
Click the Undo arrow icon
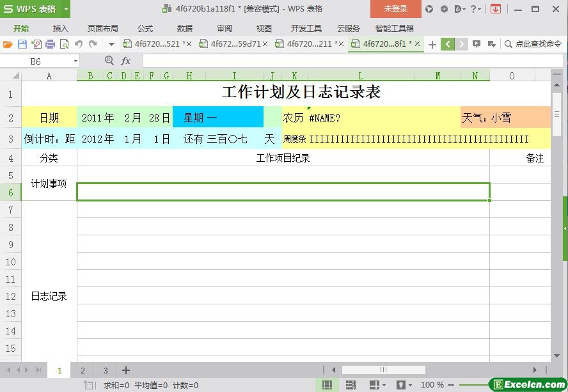pyautogui.click(x=79, y=44)
